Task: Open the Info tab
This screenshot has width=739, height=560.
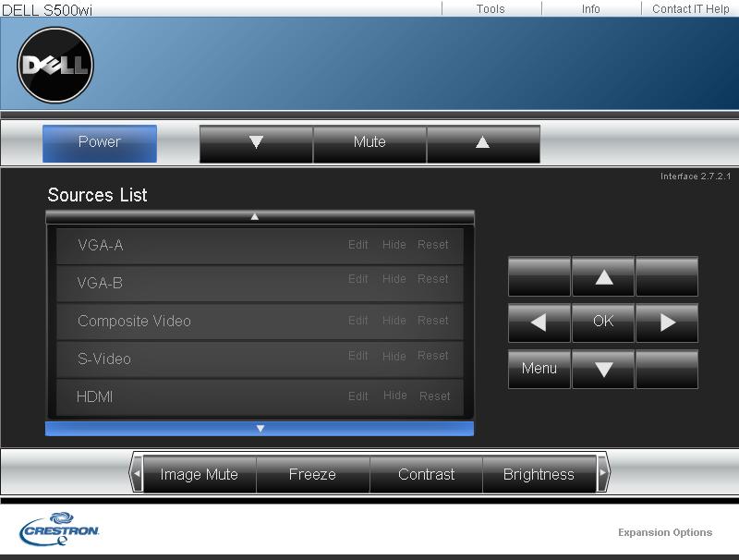Action: click(x=591, y=9)
